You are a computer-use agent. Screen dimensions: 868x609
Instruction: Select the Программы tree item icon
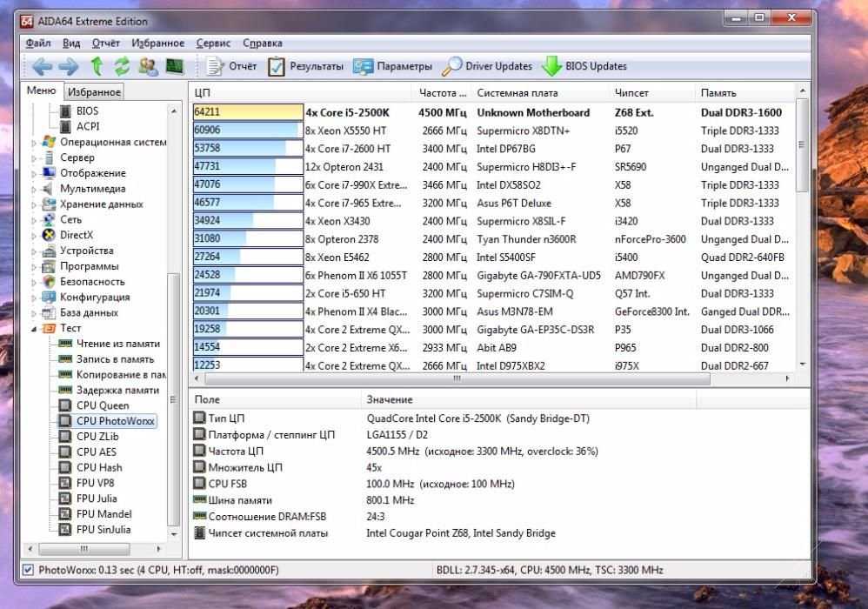[x=49, y=266]
